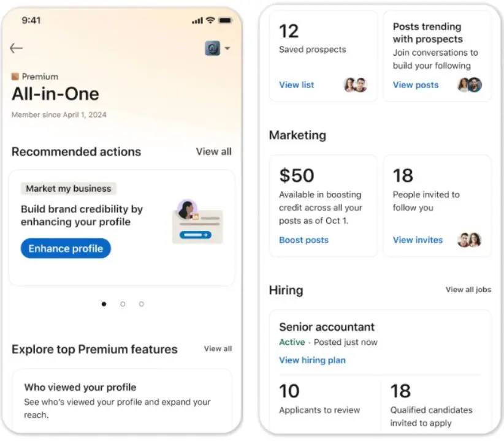Click the Premium gold badge icon

point(15,77)
